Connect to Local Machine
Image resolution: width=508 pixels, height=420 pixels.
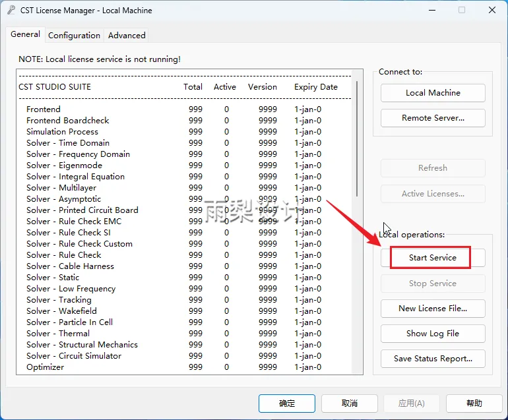click(433, 93)
